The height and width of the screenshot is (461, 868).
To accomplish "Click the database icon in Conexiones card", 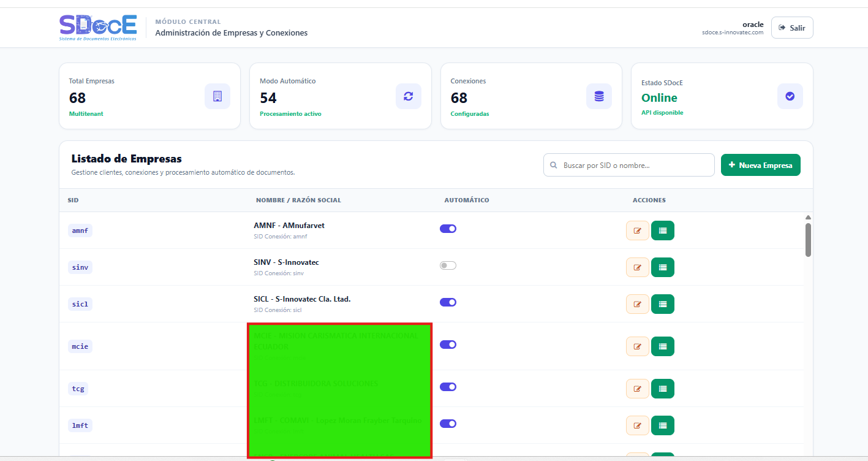I will click(x=599, y=96).
